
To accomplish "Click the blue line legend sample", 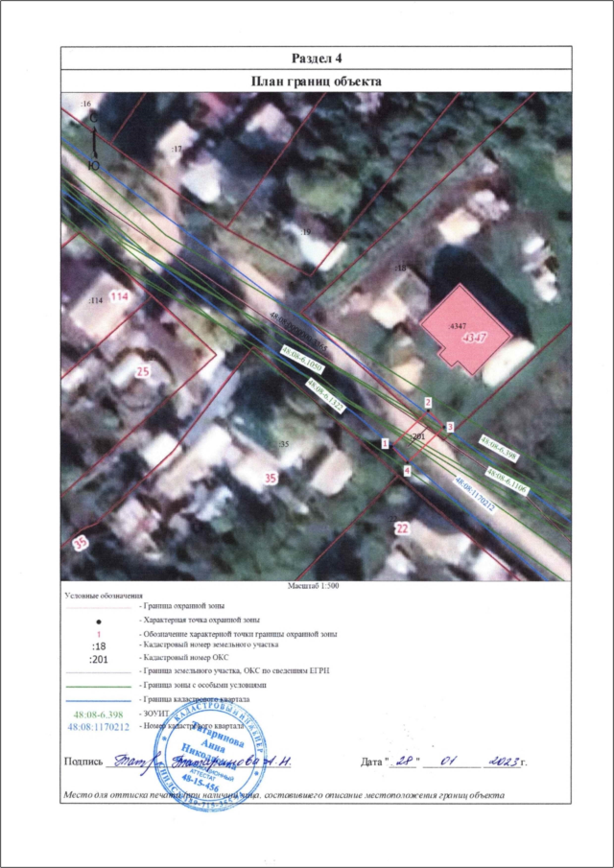I will [x=100, y=700].
